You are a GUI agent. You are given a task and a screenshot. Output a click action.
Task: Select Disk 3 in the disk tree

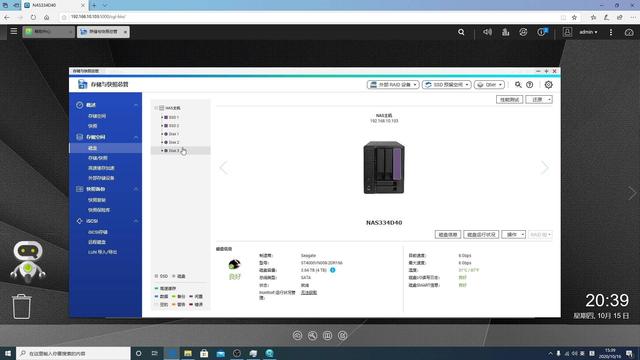[174, 151]
